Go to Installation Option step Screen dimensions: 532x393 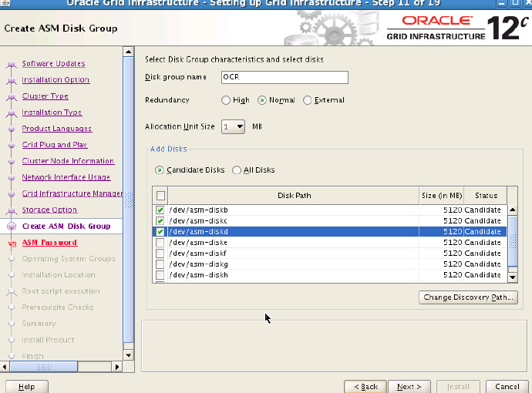56,79
